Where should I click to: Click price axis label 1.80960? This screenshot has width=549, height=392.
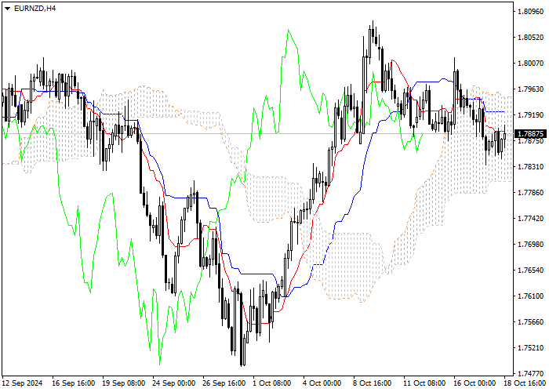(x=530, y=12)
